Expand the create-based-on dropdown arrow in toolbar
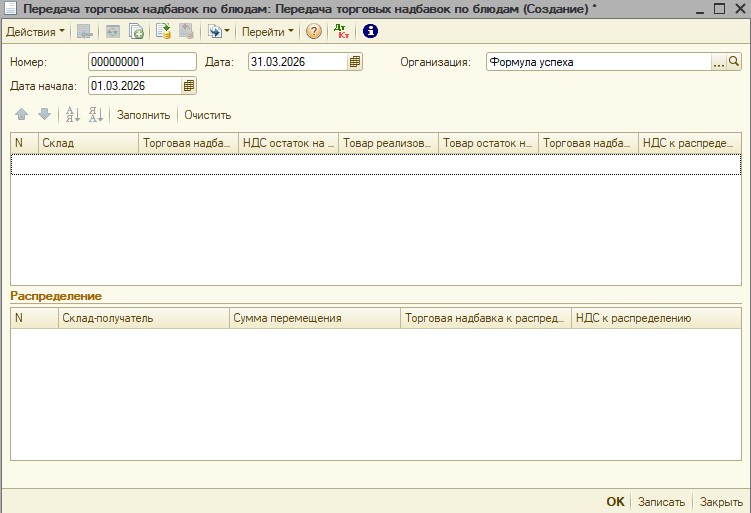The width and height of the screenshot is (751, 513). pyautogui.click(x=227, y=31)
